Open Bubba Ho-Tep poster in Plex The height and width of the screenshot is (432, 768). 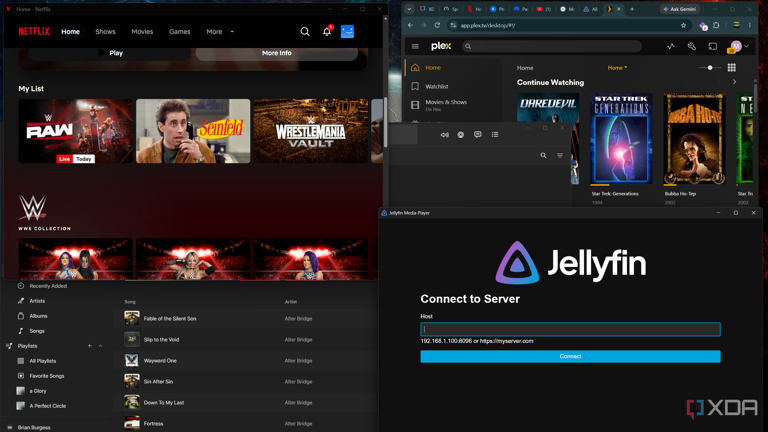point(694,139)
